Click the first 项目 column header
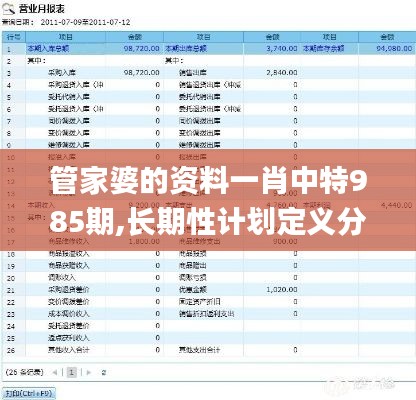The width and height of the screenshot is (416, 400). (x=66, y=37)
